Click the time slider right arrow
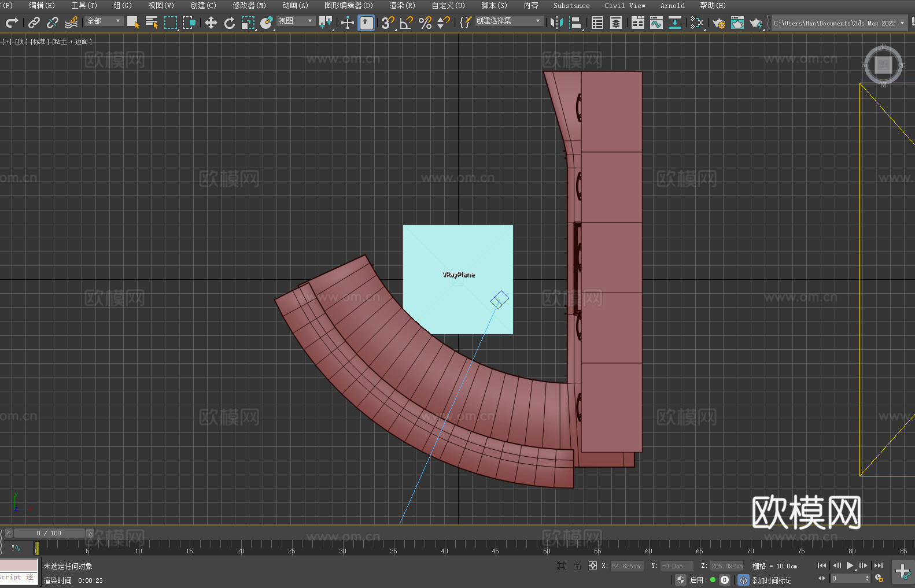 [90, 533]
